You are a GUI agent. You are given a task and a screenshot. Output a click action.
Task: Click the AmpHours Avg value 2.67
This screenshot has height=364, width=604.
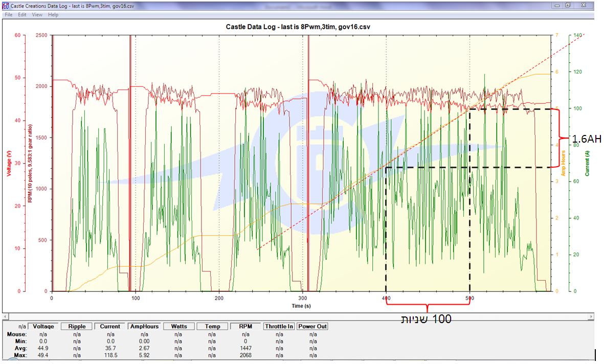[x=144, y=348]
